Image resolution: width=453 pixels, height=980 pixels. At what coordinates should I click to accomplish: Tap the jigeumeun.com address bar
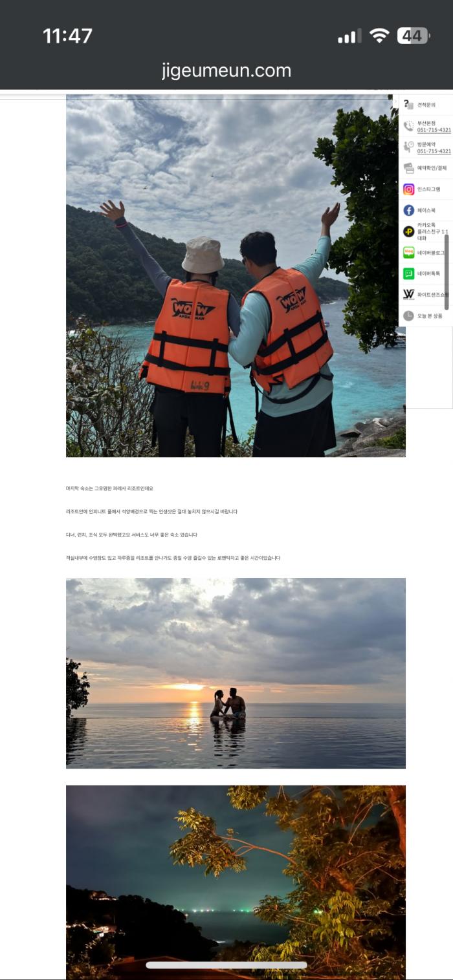coord(226,70)
